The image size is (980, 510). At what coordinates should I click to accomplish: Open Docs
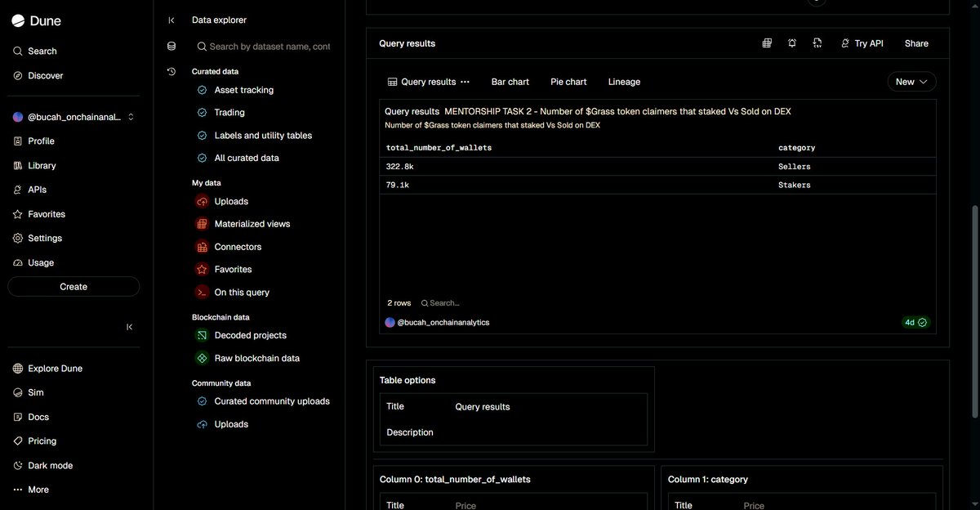[x=31, y=417]
